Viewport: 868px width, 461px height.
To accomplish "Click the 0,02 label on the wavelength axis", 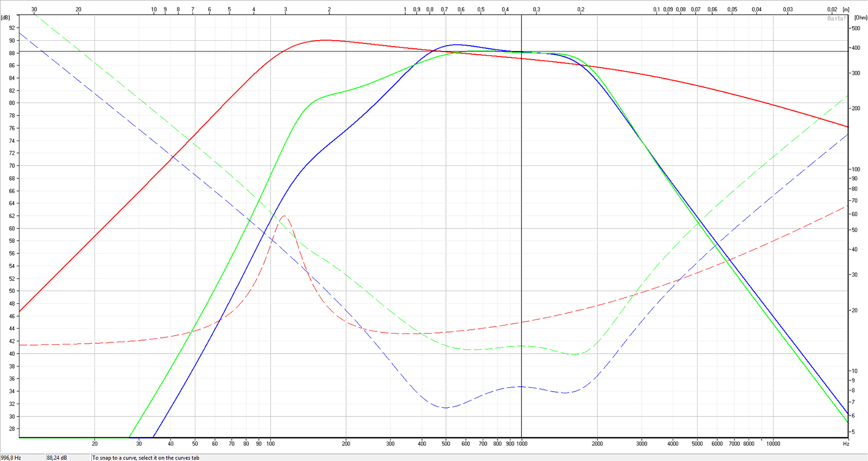I will click(832, 10).
